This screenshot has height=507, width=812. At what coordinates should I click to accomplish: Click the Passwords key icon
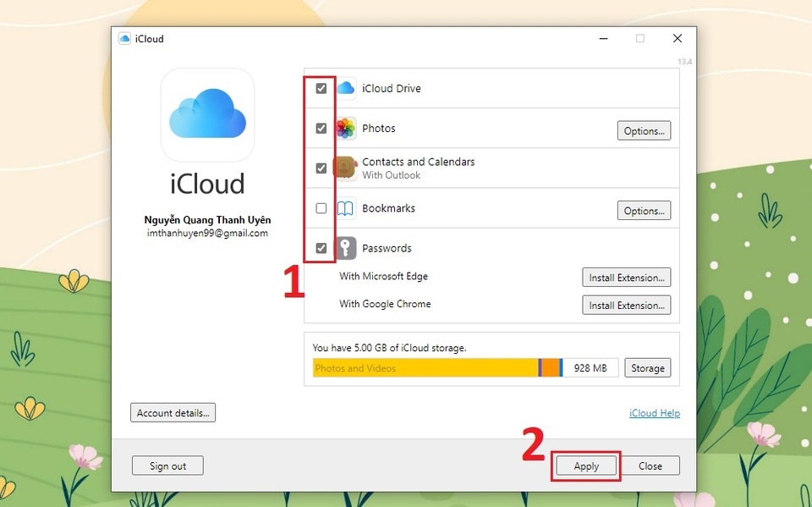click(x=346, y=248)
